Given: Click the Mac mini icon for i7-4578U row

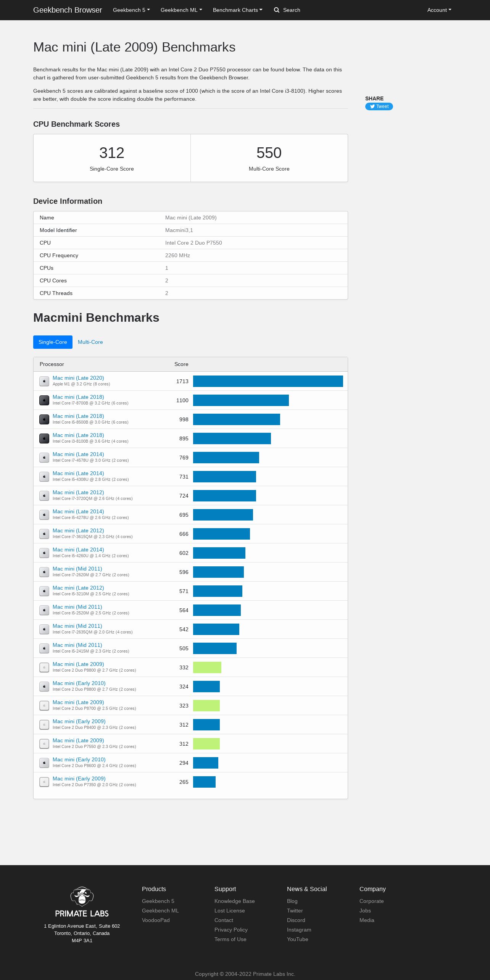Looking at the screenshot, I should (x=44, y=458).
